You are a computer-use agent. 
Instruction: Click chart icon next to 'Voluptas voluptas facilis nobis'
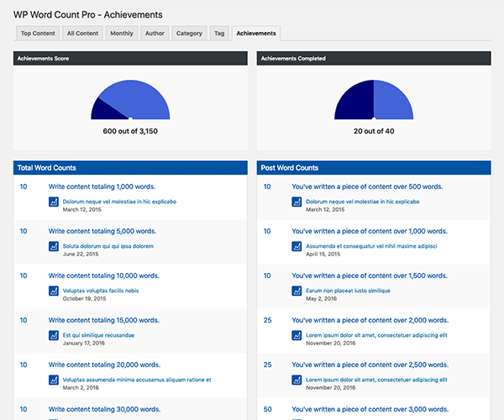54,291
